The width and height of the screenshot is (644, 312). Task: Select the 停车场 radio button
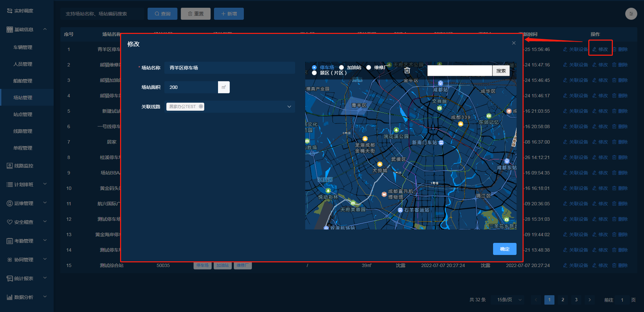[314, 67]
